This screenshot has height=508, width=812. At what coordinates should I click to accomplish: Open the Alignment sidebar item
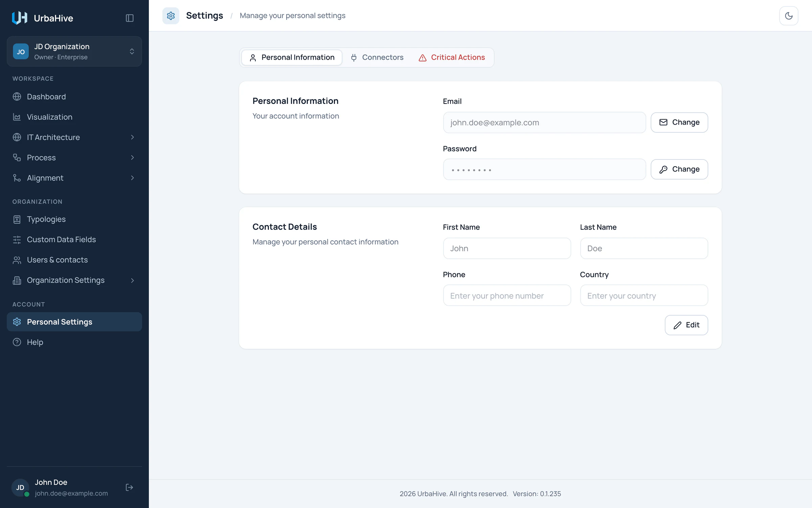74,178
